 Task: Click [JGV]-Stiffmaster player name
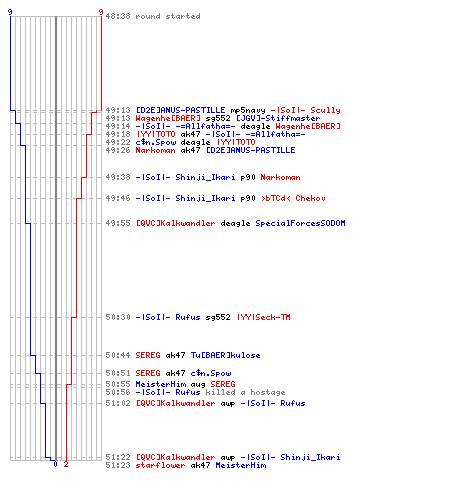278,118
